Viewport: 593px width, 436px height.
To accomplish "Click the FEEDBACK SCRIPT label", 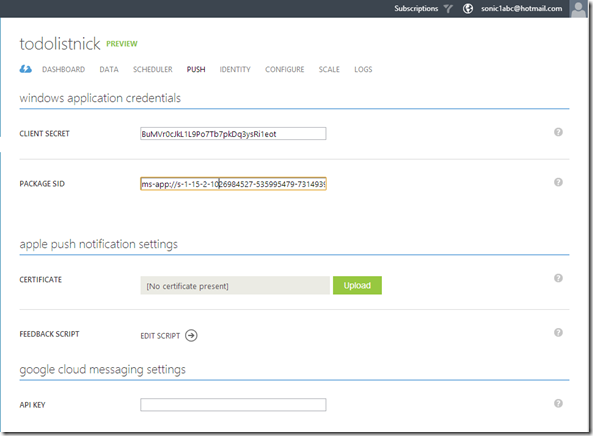I will [x=50, y=334].
